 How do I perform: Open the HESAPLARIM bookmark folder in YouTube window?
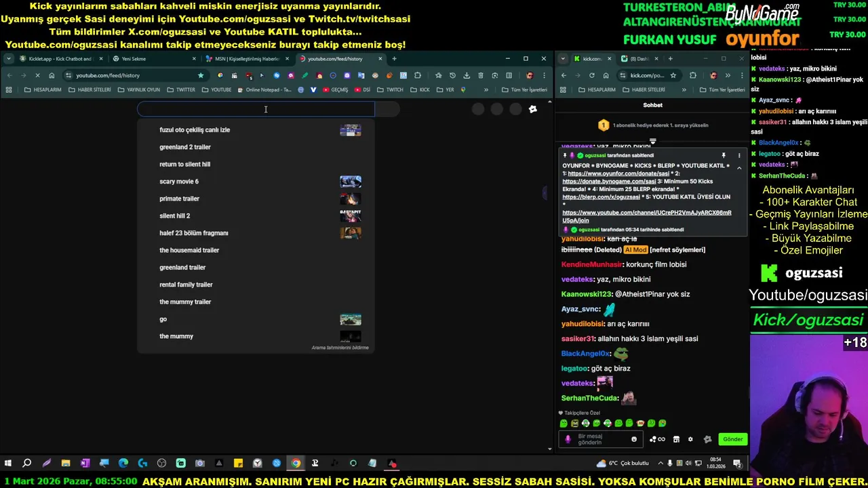click(43, 89)
